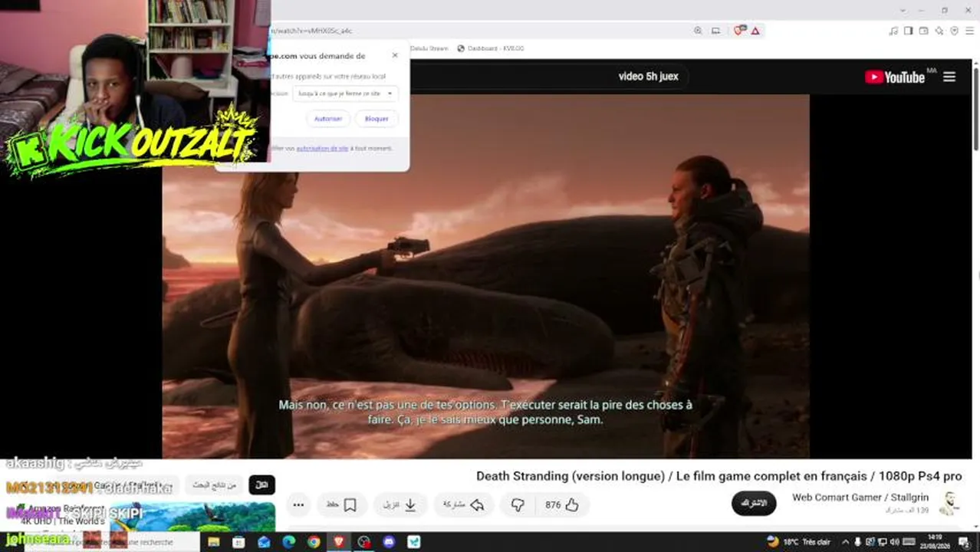Open File Explorer in the taskbar
Viewport: 980px width, 552px height.
click(214, 542)
